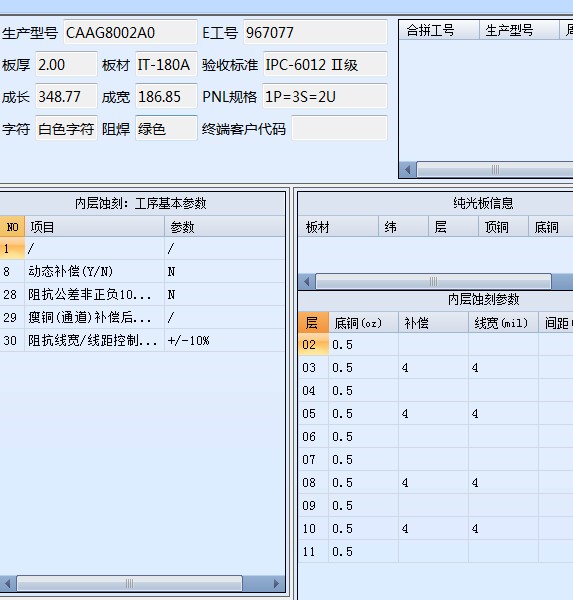573x600 pixels.
Task: Select layer 04 row
Action: pos(436,391)
